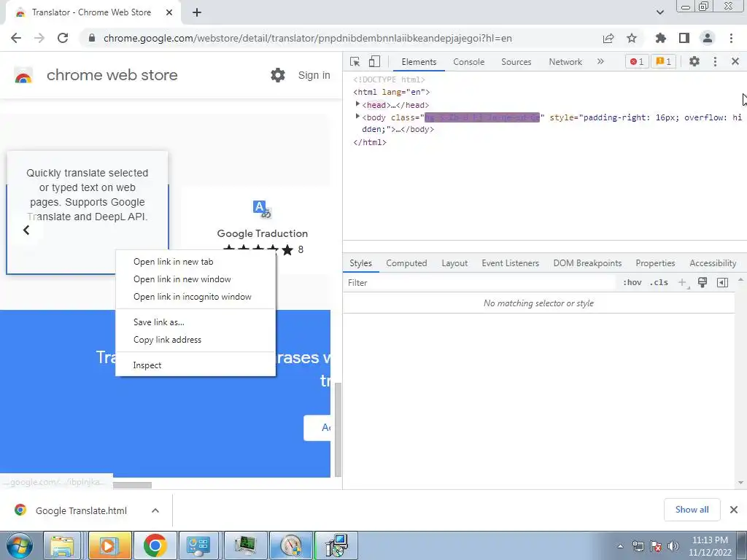Open the Layout pane tab
747x560 pixels.
coord(454,263)
